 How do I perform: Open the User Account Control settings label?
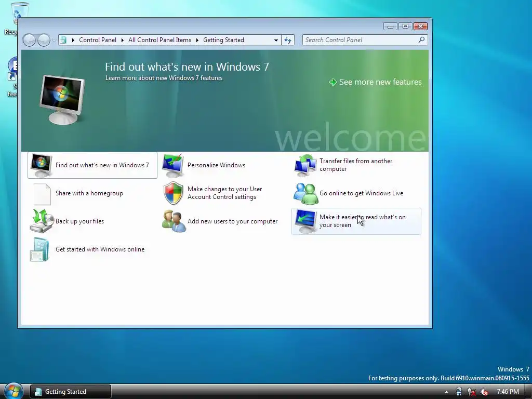point(224,193)
